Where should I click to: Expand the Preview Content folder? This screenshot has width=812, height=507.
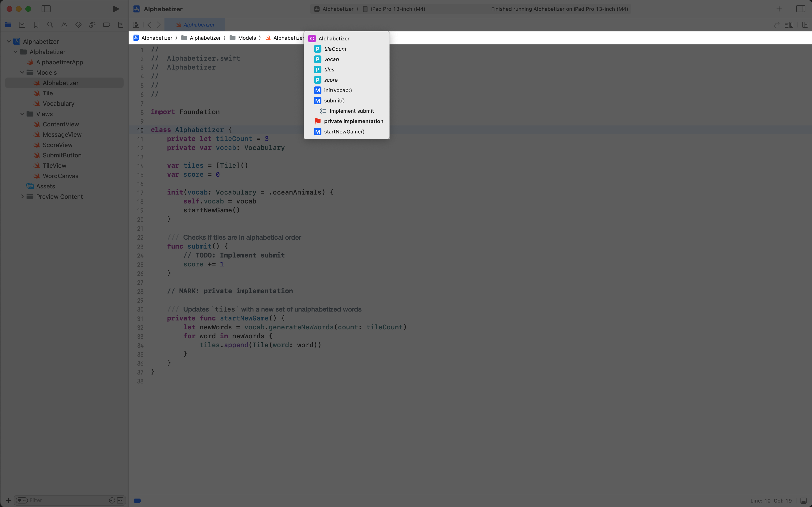(22, 196)
